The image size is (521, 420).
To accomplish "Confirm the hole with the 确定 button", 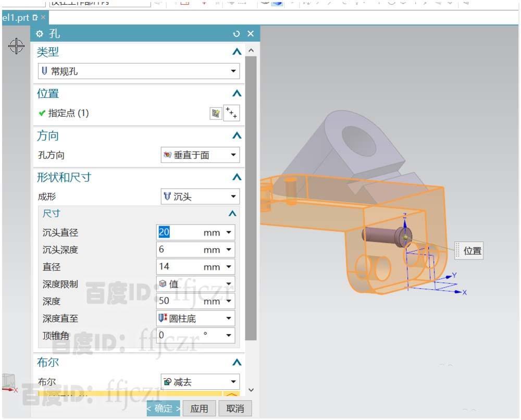I will click(163, 409).
